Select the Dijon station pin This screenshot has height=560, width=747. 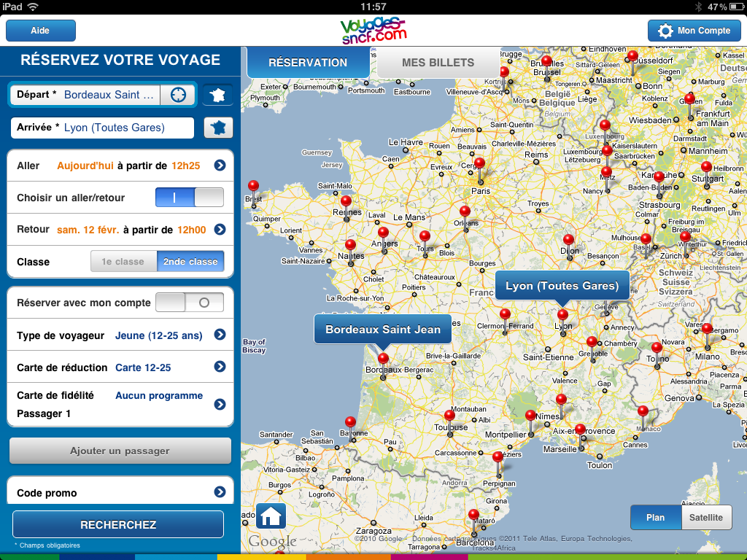[568, 246]
